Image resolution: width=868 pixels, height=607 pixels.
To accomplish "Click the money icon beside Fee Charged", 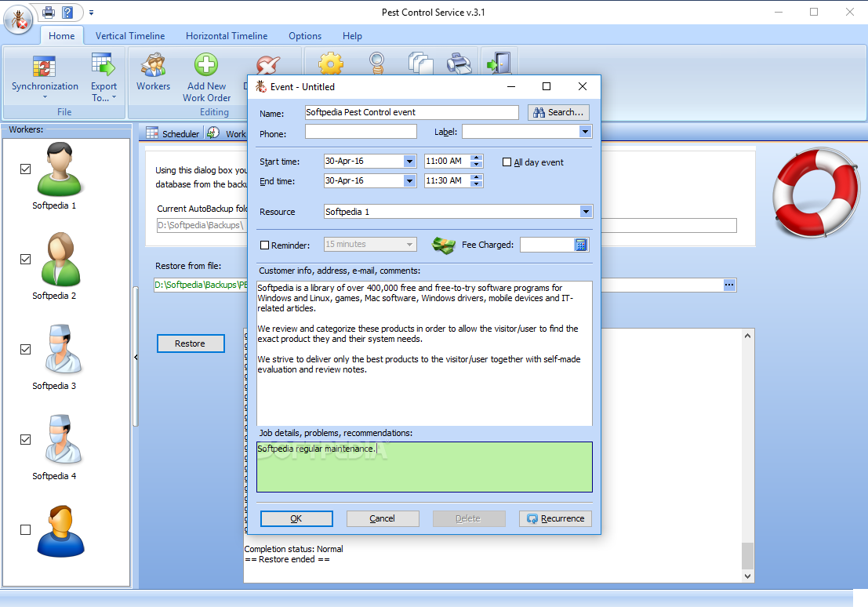I will tap(444, 245).
